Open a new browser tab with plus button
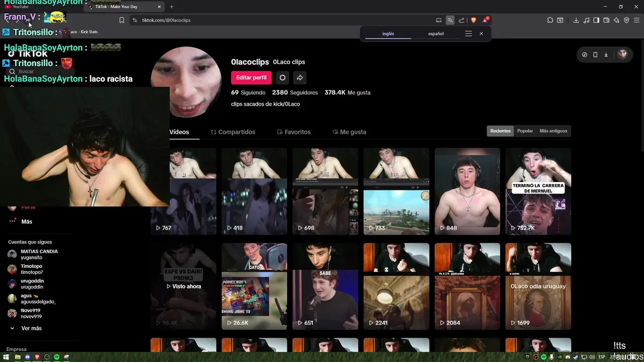This screenshot has height=362, width=644. (x=172, y=7)
